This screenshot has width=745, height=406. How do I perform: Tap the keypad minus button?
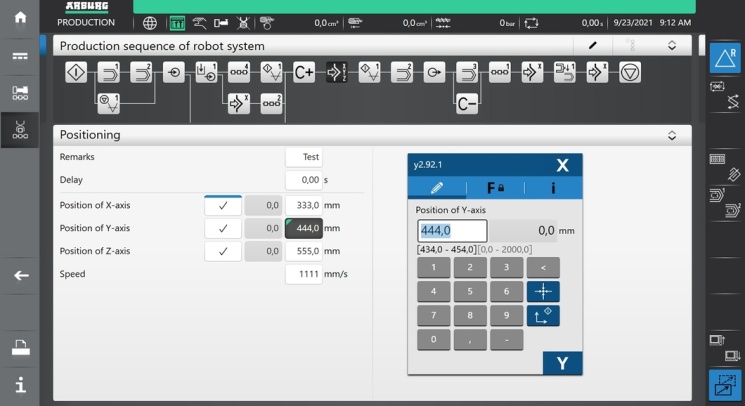(506, 340)
